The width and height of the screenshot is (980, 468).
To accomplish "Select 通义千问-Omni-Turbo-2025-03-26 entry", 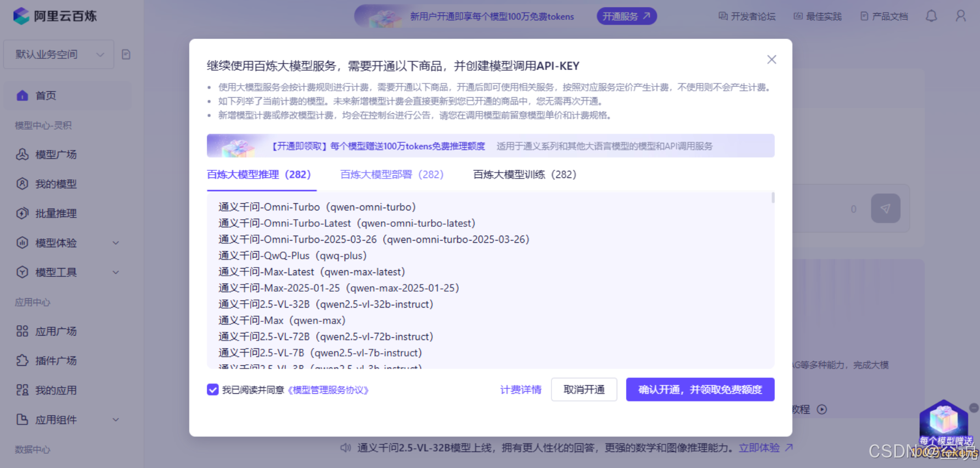I will 374,239.
